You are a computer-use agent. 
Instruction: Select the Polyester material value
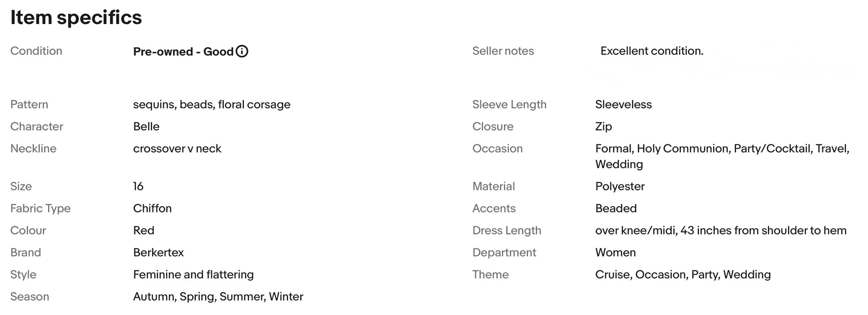(x=620, y=187)
